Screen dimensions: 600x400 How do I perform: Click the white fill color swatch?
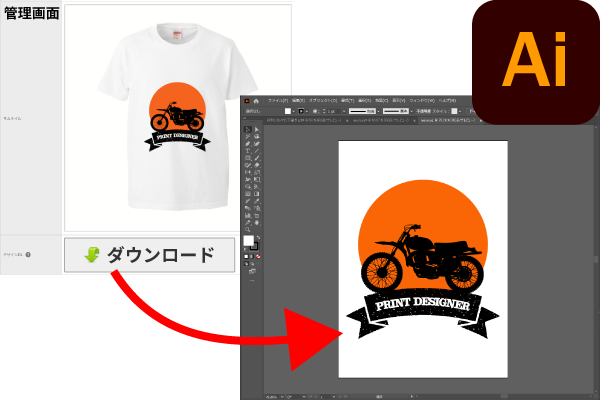click(249, 242)
